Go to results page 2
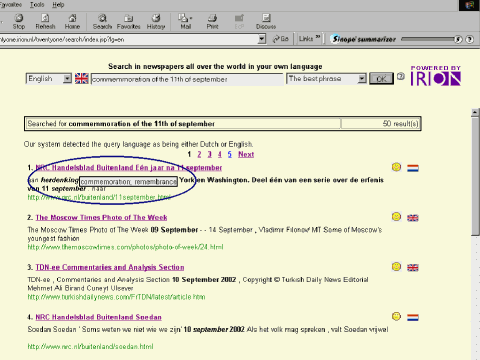The image size is (480, 360). [x=199, y=154]
